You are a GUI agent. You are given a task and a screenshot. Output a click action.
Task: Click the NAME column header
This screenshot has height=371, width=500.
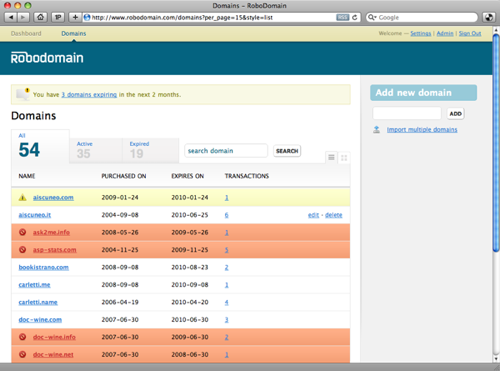click(27, 176)
